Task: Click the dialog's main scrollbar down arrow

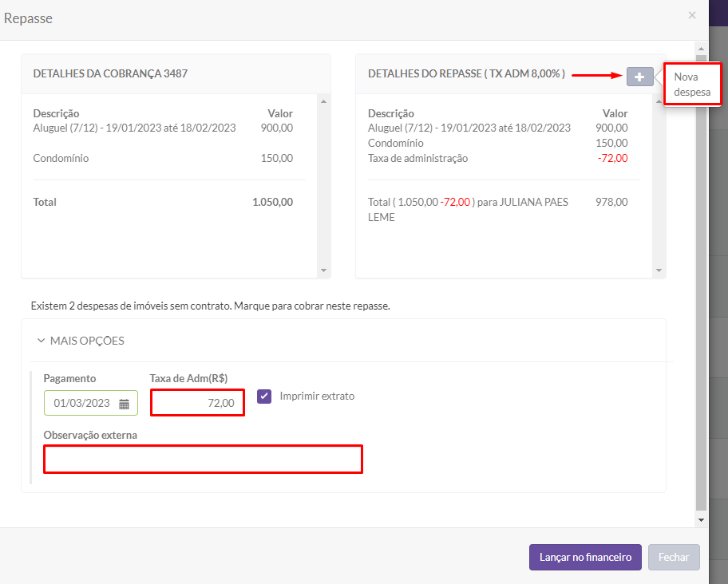Action: [701, 520]
